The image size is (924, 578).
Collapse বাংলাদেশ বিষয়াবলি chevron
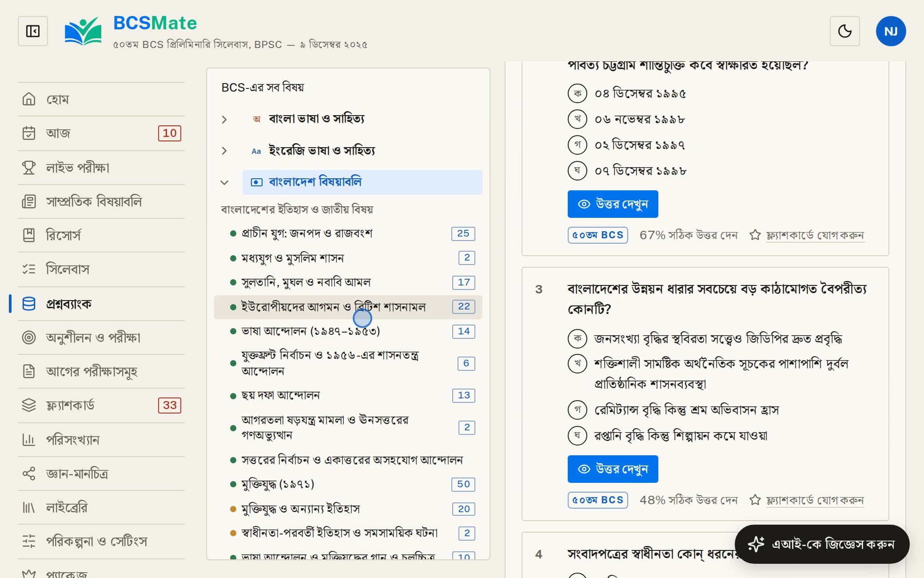click(224, 182)
